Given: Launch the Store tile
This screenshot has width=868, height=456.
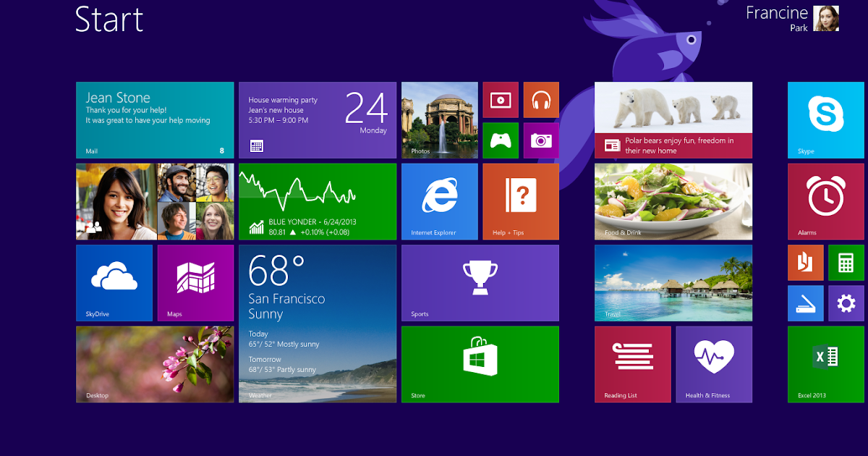Looking at the screenshot, I should [480, 364].
